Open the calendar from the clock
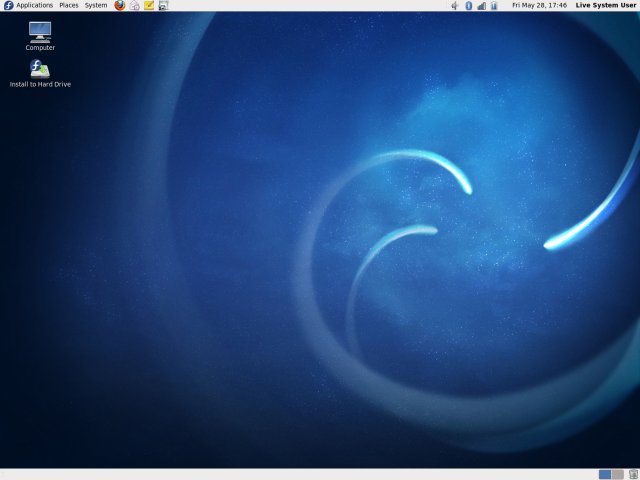The image size is (640, 480). click(539, 5)
